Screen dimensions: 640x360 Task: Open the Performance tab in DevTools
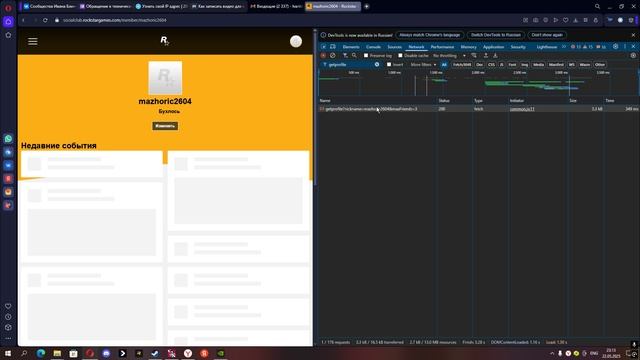[x=442, y=47]
